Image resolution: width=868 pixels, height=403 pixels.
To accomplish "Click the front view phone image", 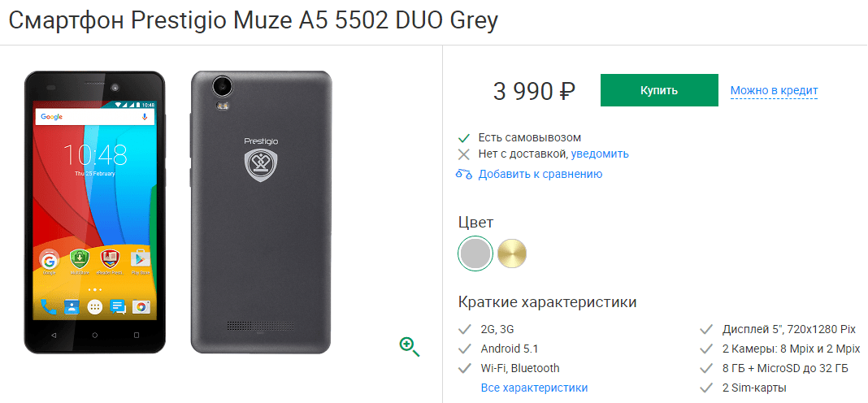I will tap(94, 212).
